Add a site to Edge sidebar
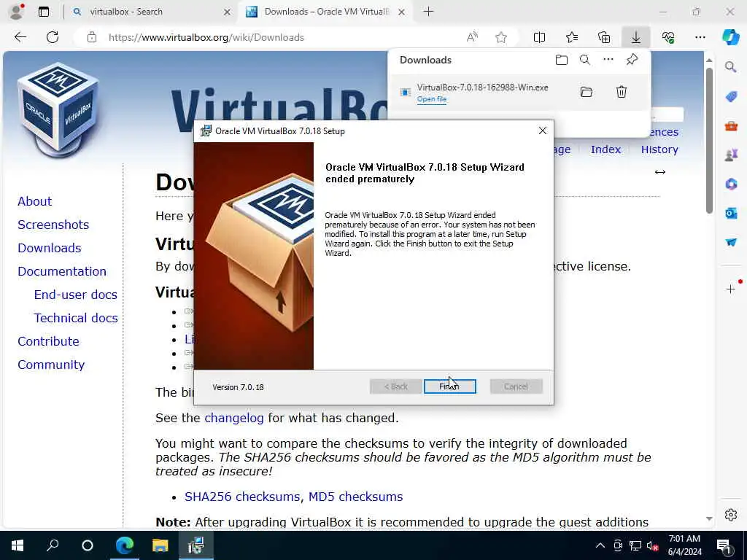This screenshot has width=747, height=560. pos(731,289)
